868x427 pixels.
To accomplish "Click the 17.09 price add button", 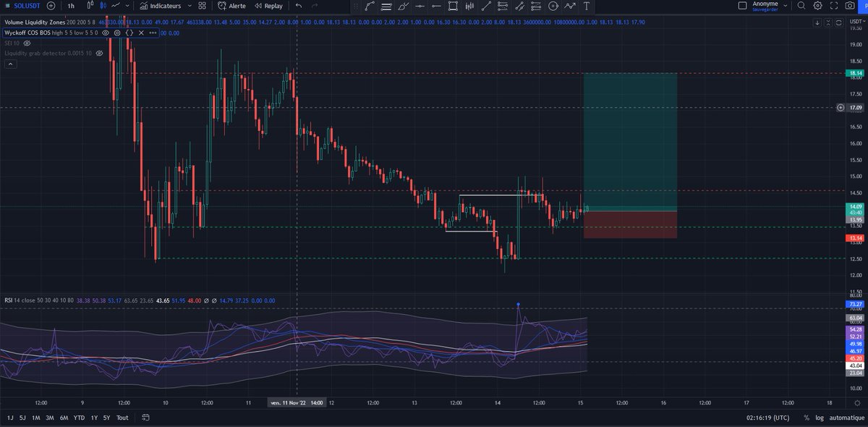I will tap(841, 108).
